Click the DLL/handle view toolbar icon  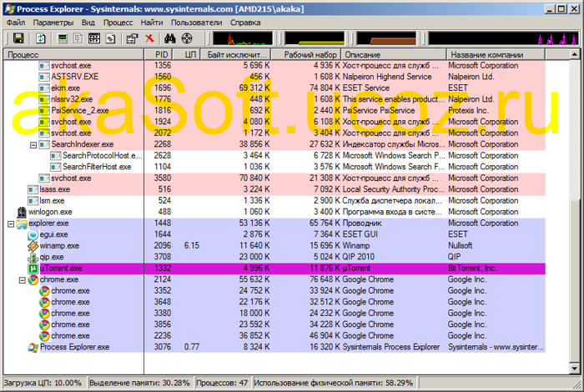point(111,38)
